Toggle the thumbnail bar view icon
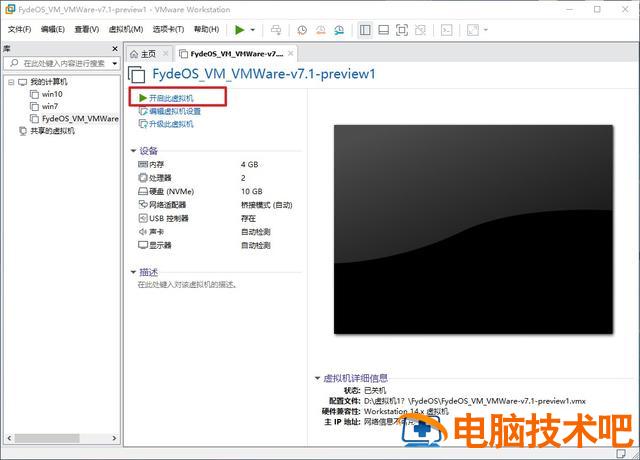The image size is (640, 460). click(x=383, y=30)
